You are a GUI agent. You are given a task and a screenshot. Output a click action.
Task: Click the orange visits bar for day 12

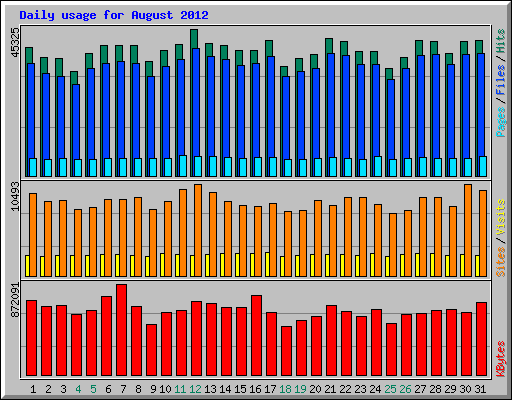(198, 230)
